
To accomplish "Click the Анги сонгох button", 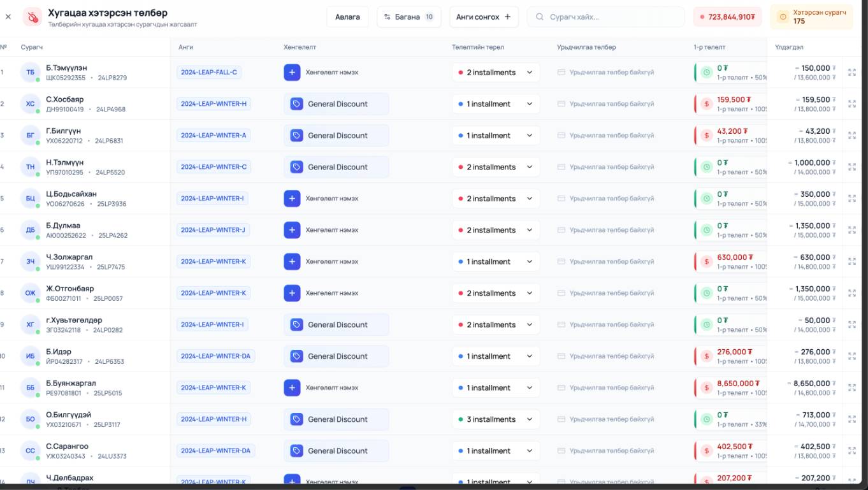I will (x=483, y=17).
